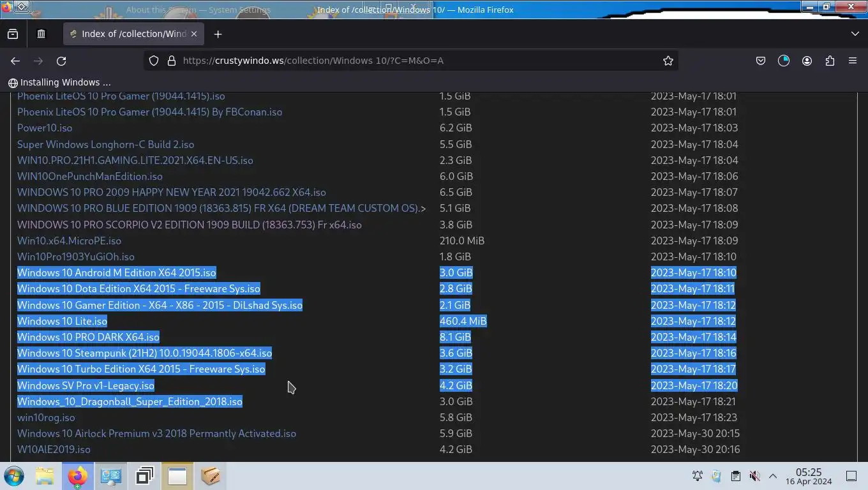This screenshot has height=490, width=868.
Task: Click the window menu icon in title bar
Action: (x=7, y=7)
